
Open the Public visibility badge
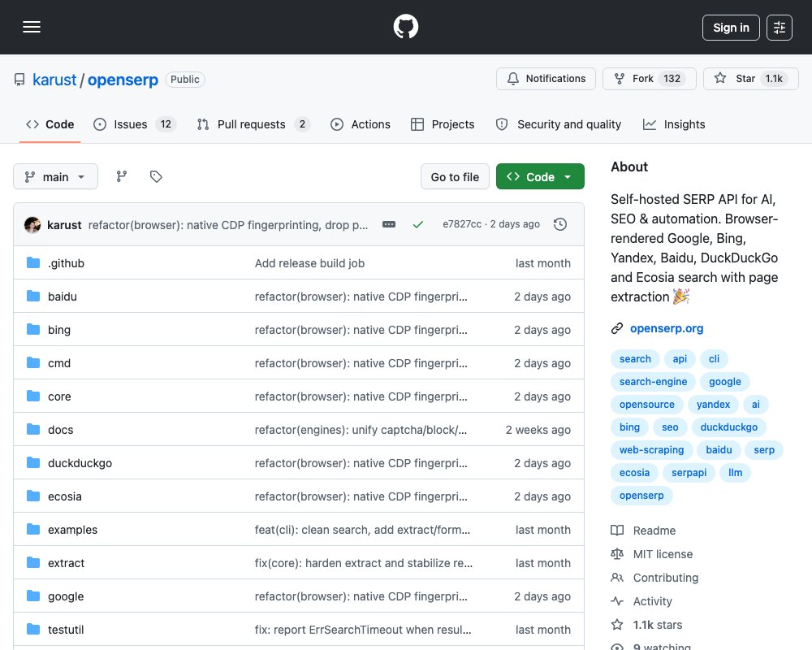tap(185, 80)
